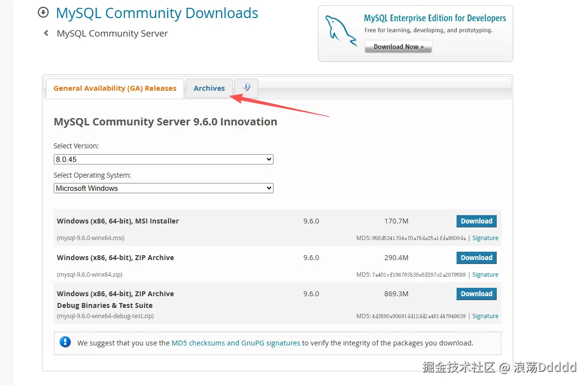Go back to MySQL Community Server
Image resolution: width=588 pixels, height=385 pixels.
[112, 34]
